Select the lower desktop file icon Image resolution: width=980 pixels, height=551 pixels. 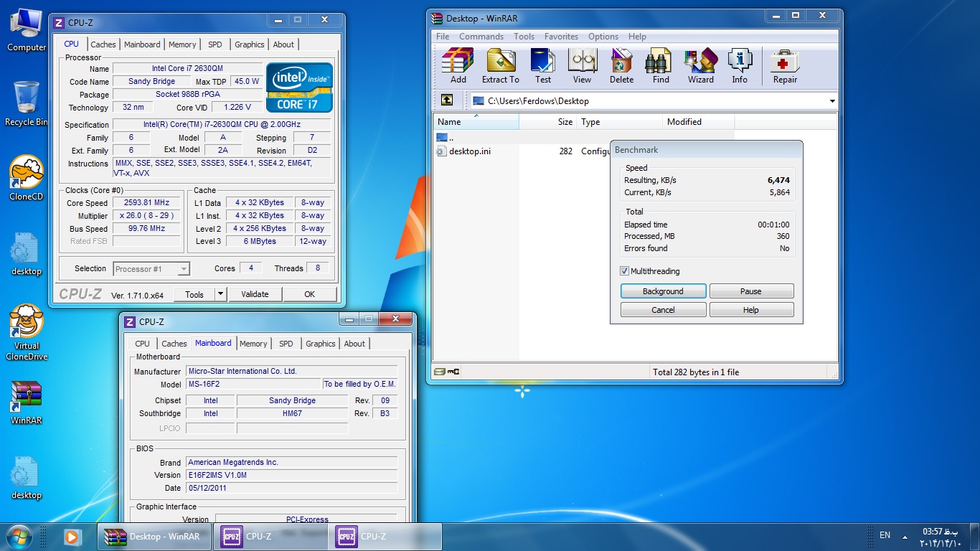[27, 479]
